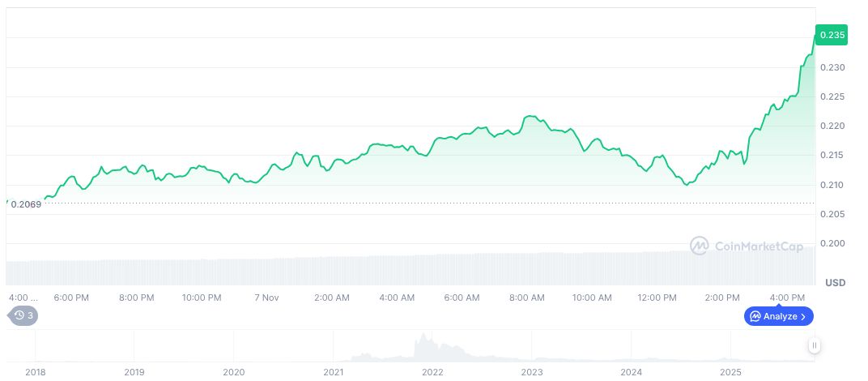The image size is (868, 381).
Task: Jump to 2022 on the overview timeline
Action: pos(432,372)
